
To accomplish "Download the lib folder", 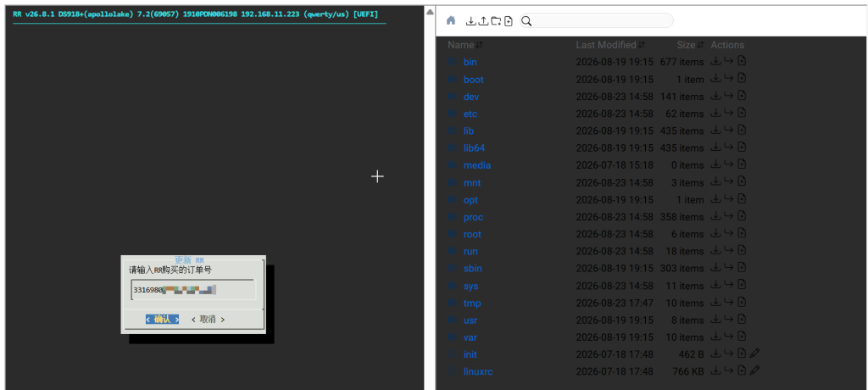I will [x=715, y=130].
